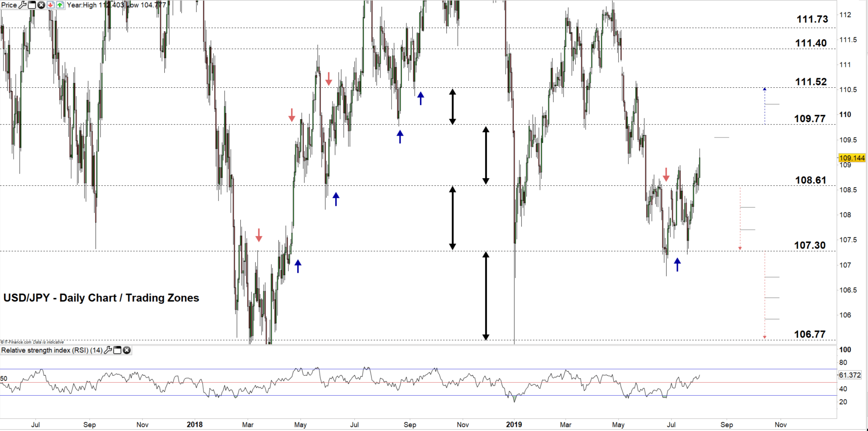This screenshot has width=868, height=431.
Task: Click the Nov label at right end of time axis
Action: [781, 425]
